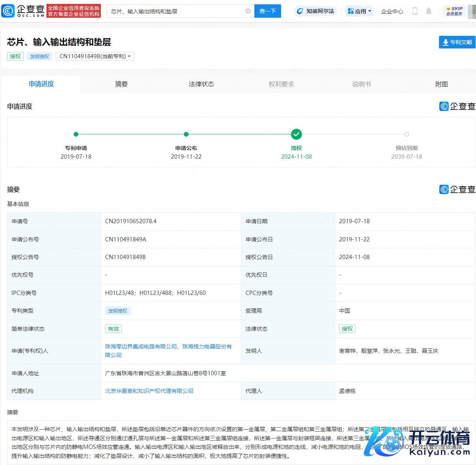Viewport: 476px width, 465px height.
Task: Expand the 应用 dropdown menu
Action: coord(359,11)
